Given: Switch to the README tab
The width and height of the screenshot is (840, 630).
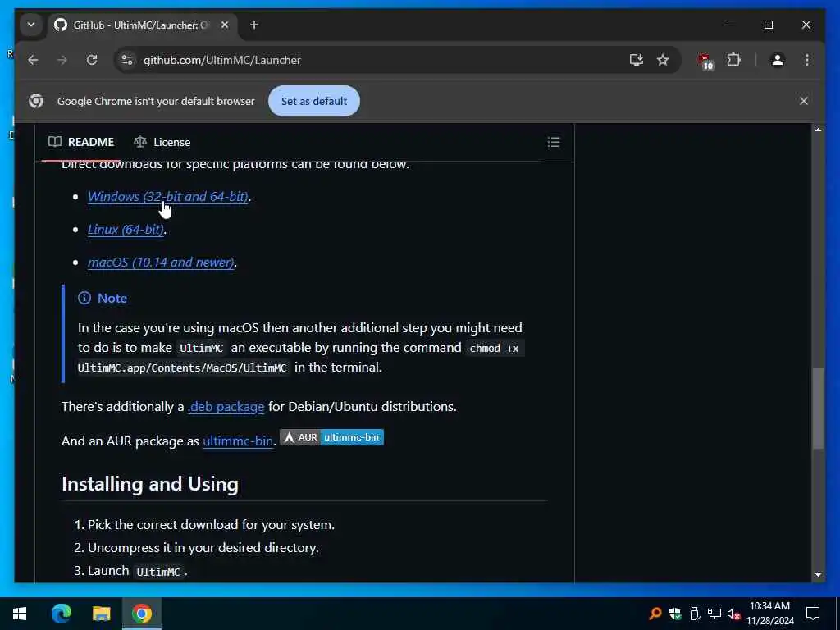Looking at the screenshot, I should [81, 142].
